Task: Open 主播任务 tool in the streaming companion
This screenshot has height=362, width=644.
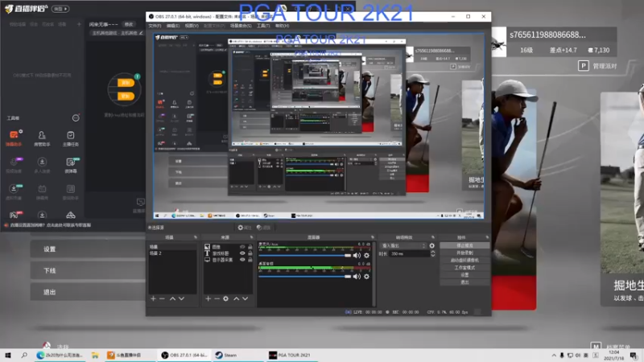Action: pos(71,138)
